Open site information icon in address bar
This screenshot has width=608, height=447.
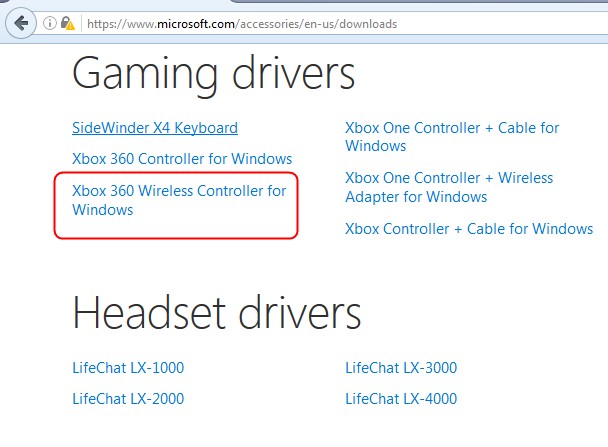coord(50,23)
